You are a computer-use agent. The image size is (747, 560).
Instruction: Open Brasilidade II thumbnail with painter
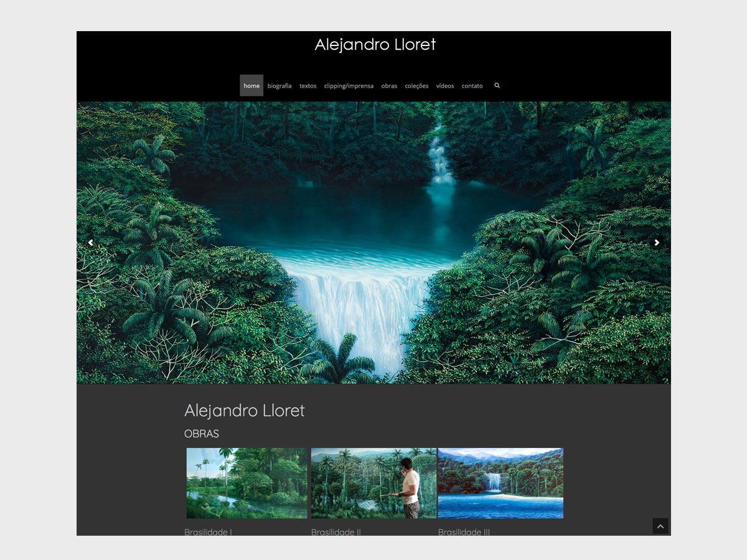374,483
